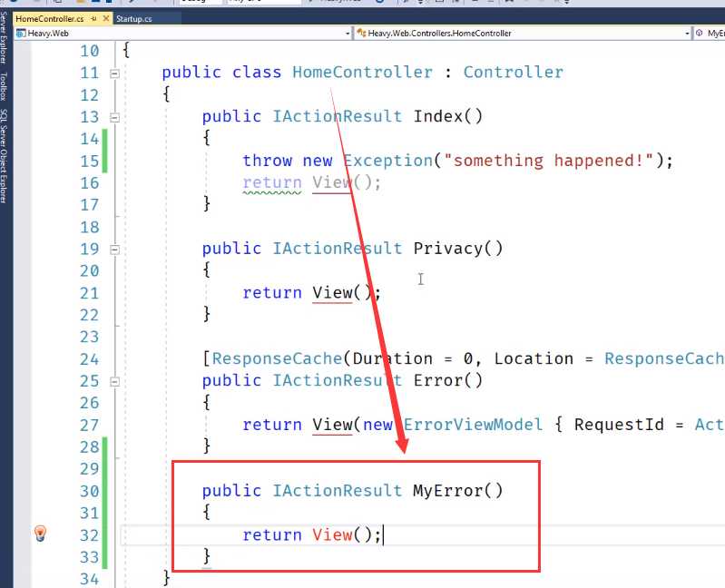Click the grayed-out return keyword on line 16

coord(272,182)
